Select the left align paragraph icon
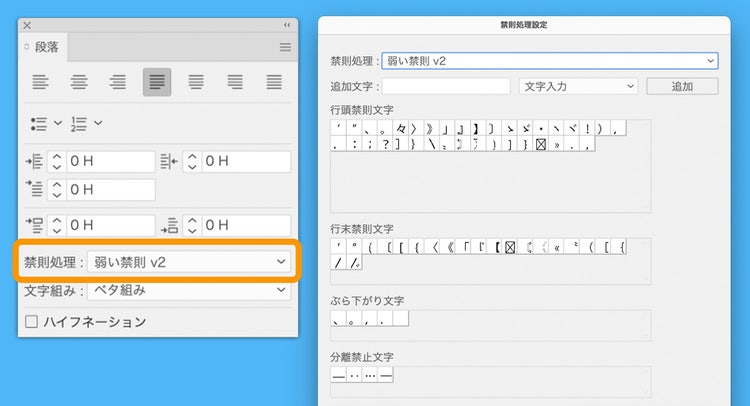750x406 pixels. click(41, 82)
